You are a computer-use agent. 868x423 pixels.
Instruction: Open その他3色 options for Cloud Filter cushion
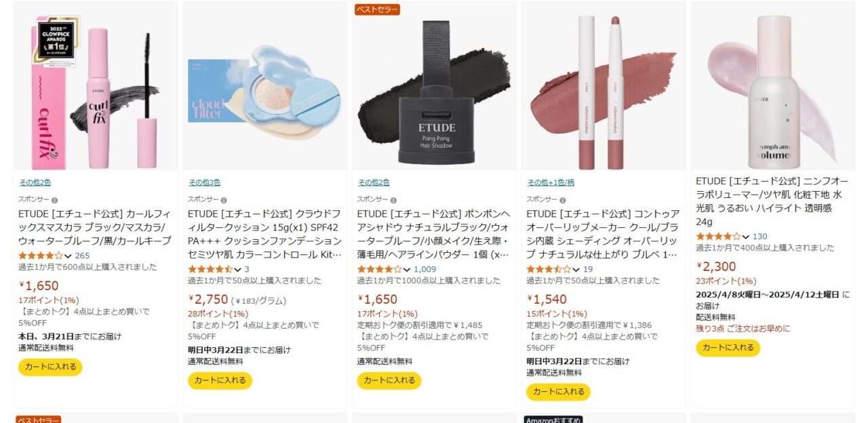click(204, 182)
